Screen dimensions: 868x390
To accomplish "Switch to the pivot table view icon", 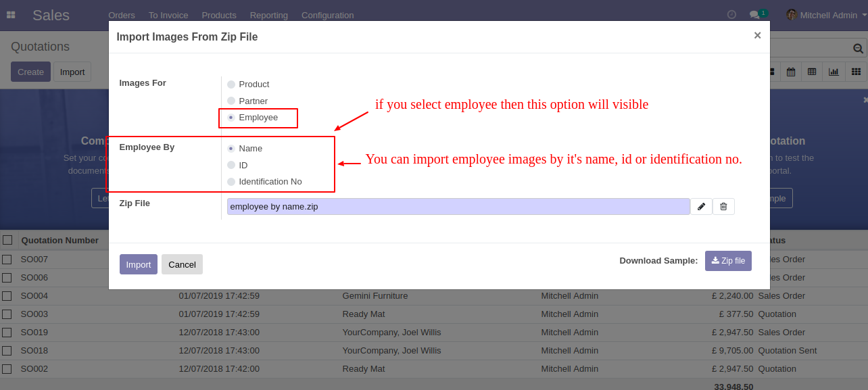I will (812, 72).
